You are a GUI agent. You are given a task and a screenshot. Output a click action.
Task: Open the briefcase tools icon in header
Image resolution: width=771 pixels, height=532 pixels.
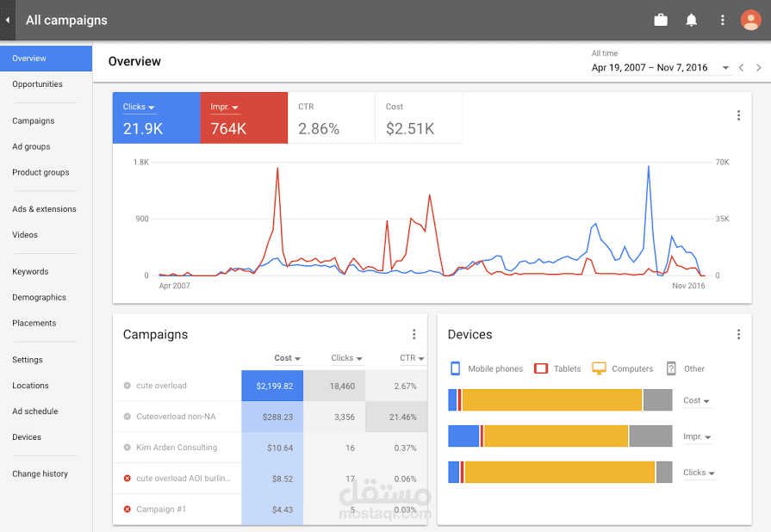coord(661,20)
